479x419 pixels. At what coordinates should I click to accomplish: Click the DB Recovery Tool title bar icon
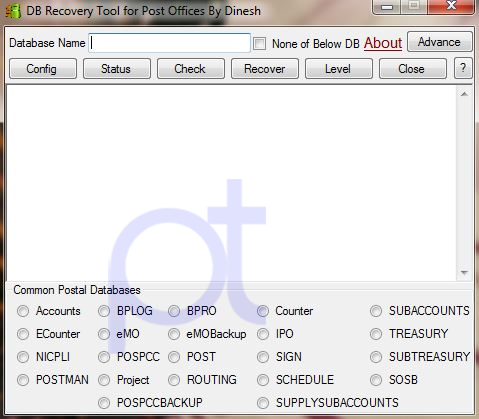pyautogui.click(x=13, y=11)
